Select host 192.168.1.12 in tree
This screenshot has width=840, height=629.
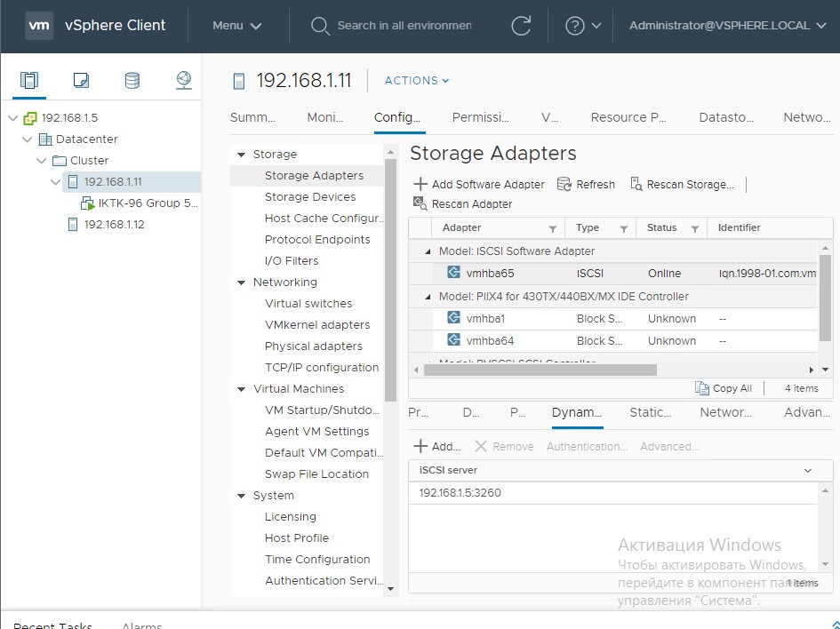click(114, 224)
